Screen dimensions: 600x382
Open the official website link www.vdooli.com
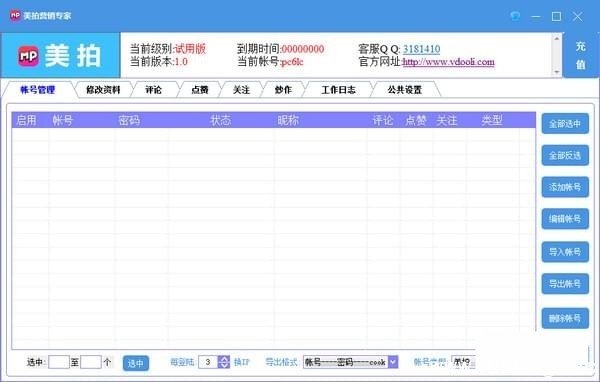point(448,62)
